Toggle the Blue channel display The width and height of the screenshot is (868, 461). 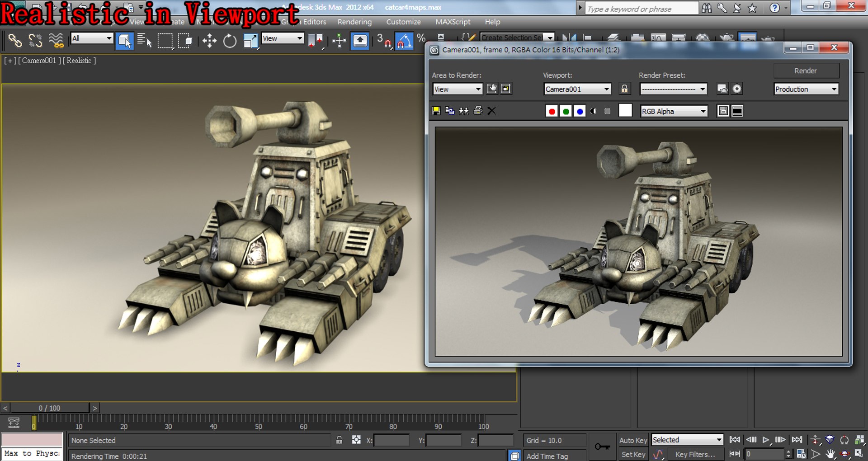[x=580, y=111]
